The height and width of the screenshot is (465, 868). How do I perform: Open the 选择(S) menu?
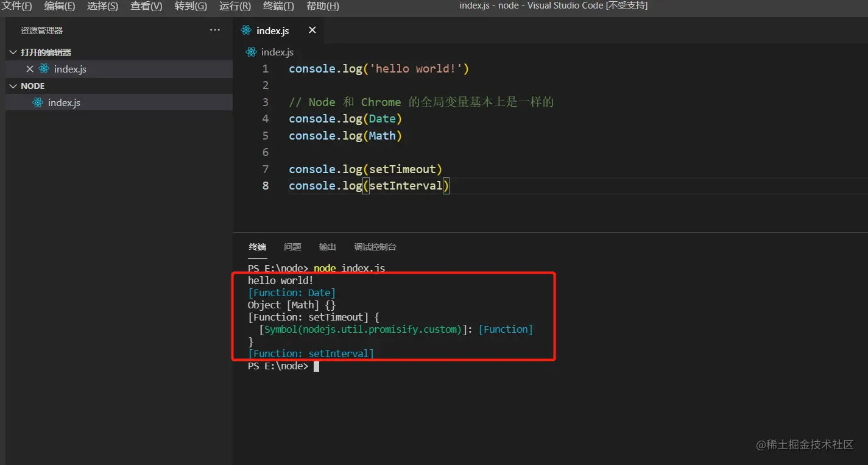[x=102, y=6]
